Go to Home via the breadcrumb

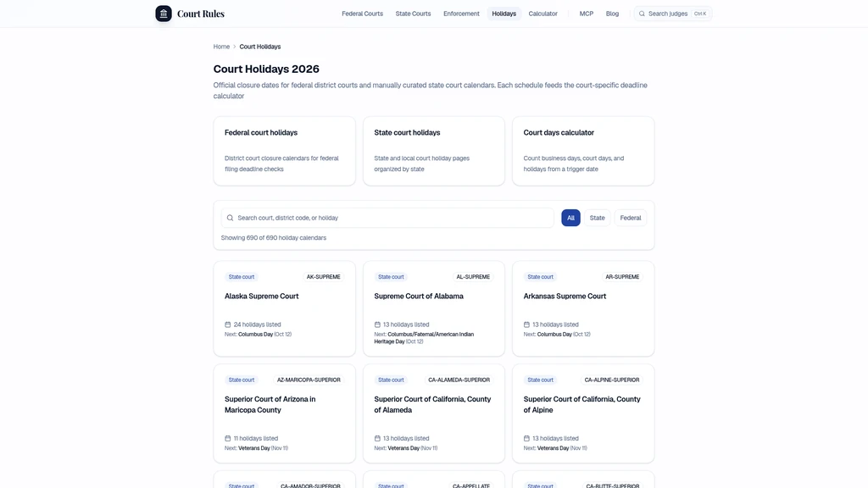221,47
